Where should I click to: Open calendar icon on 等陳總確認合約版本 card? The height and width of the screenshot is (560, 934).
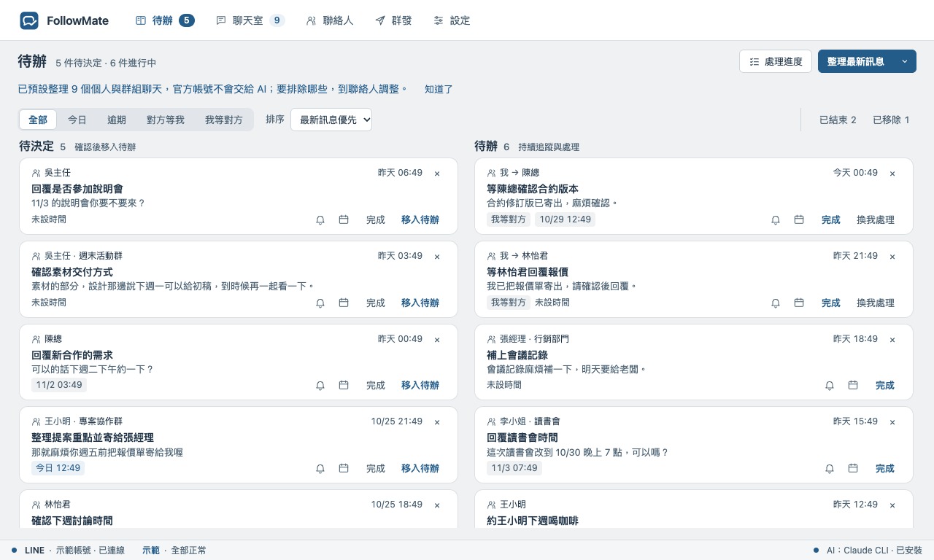point(799,220)
